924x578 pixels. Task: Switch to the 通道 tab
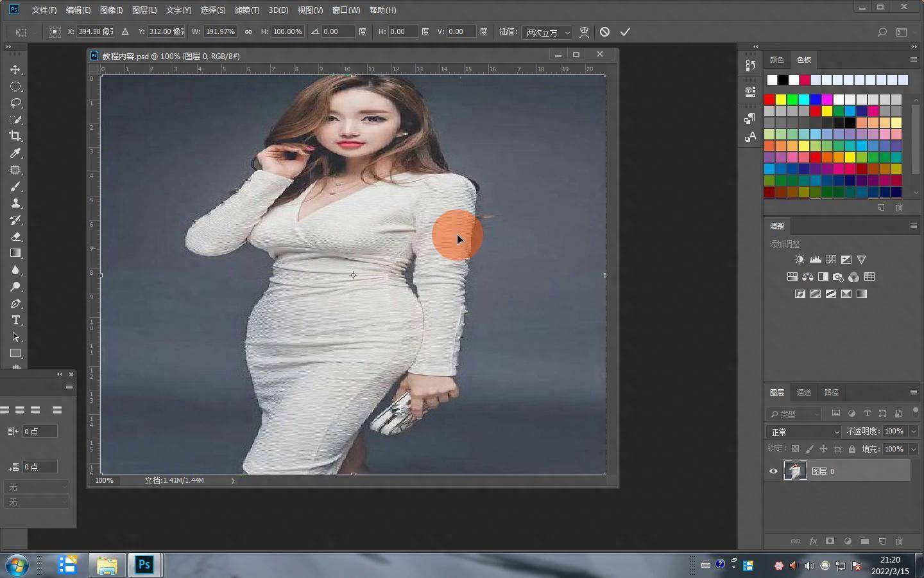click(803, 392)
